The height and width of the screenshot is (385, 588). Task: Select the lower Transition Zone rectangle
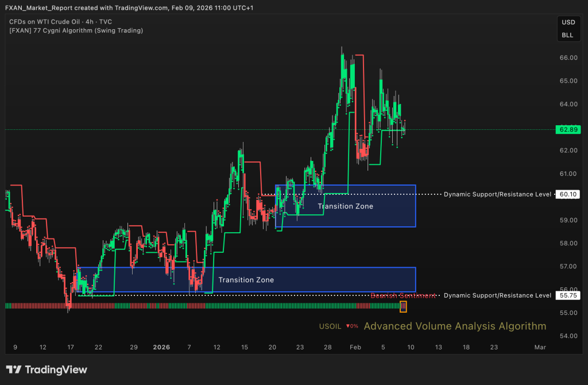[246, 279]
